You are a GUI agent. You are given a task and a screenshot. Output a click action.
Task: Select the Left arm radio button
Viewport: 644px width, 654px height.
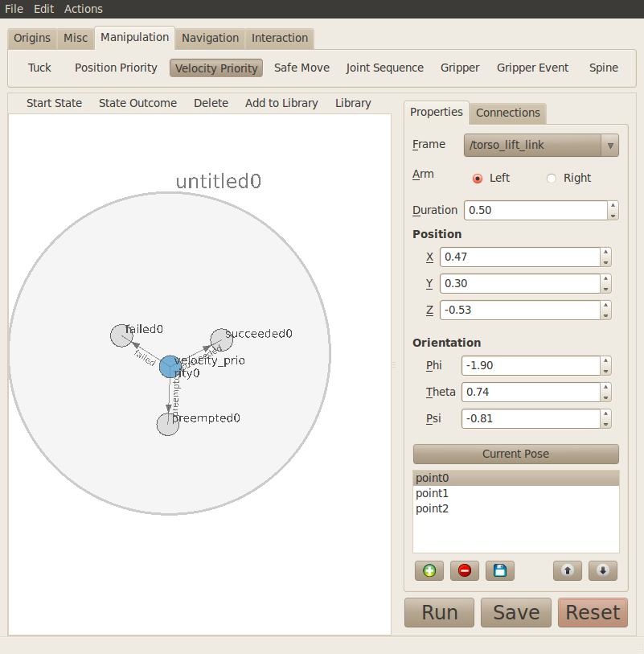pos(478,179)
